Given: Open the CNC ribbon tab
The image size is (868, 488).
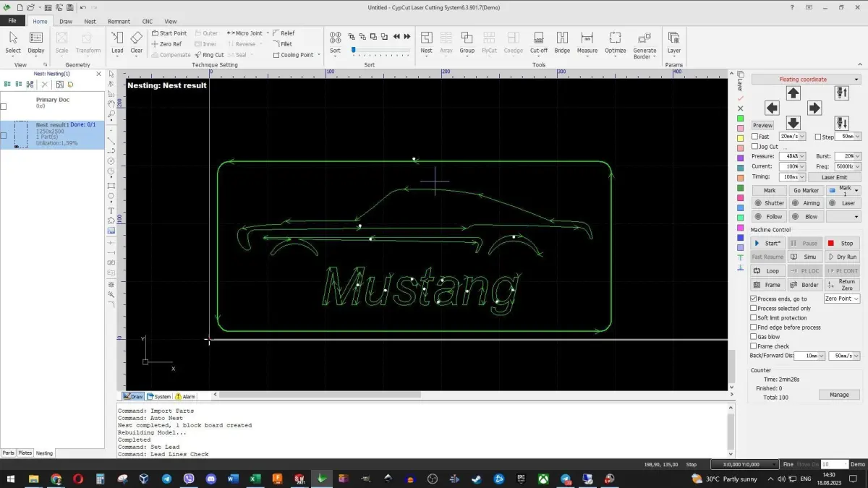Looking at the screenshot, I should pos(147,22).
